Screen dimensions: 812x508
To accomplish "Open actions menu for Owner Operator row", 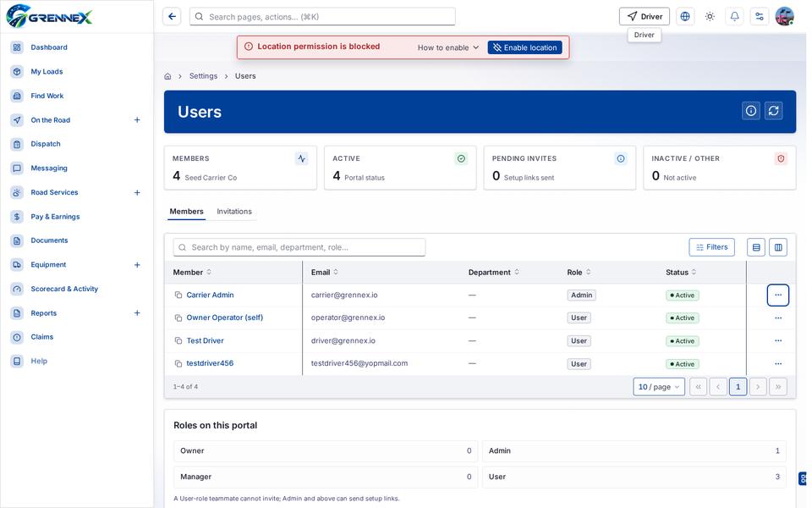I will click(x=778, y=317).
